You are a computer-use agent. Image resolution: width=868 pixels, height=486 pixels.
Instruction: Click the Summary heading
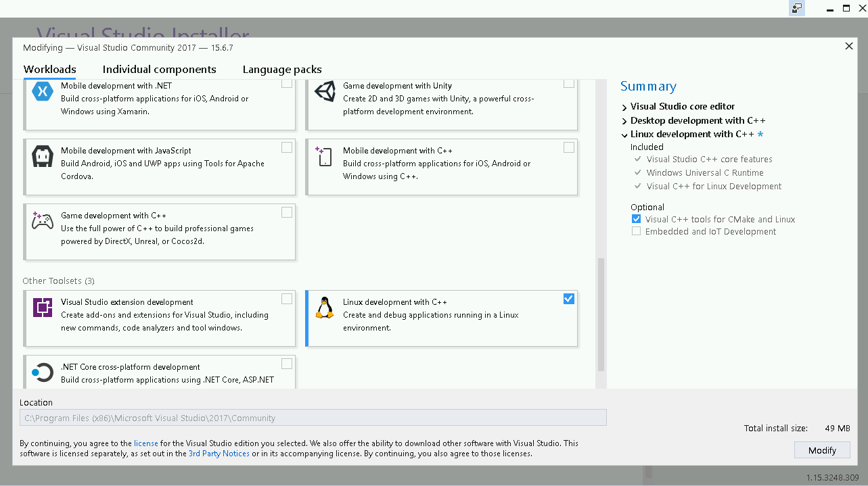point(648,86)
